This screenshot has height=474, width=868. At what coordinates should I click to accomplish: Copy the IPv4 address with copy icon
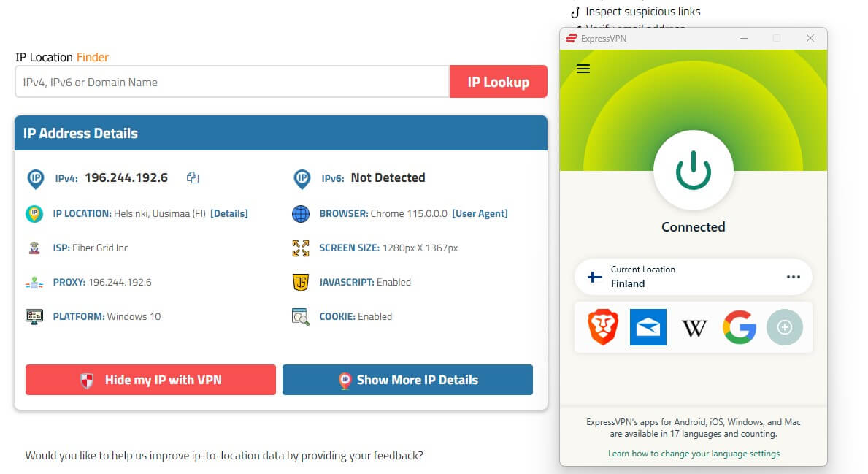click(x=193, y=177)
